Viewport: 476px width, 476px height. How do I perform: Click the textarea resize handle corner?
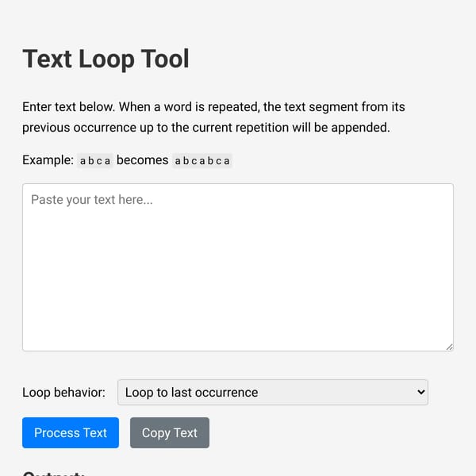point(450,347)
